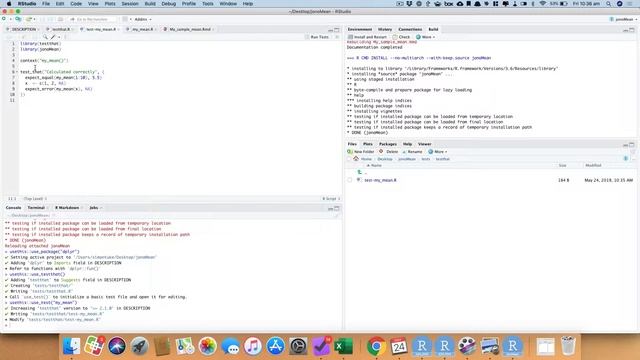Maximize the Files pane

(x=632, y=144)
